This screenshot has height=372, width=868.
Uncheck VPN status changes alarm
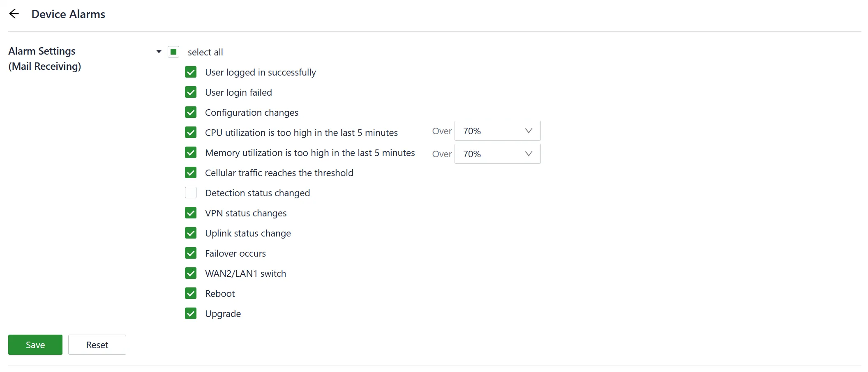point(191,213)
